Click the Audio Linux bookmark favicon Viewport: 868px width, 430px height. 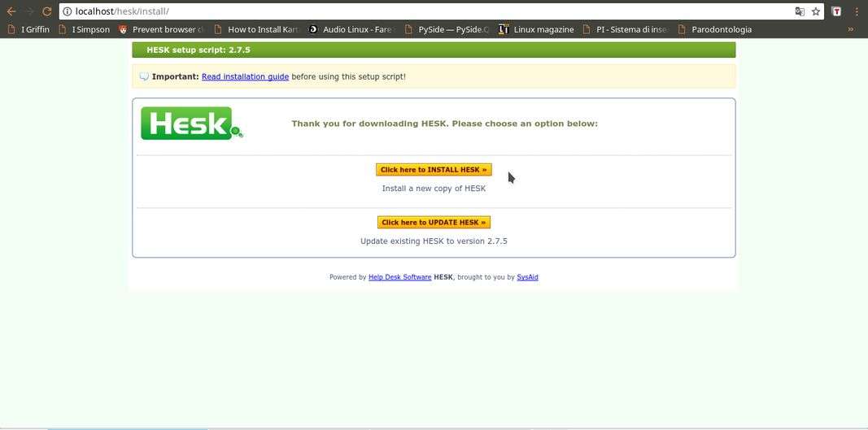coord(313,29)
